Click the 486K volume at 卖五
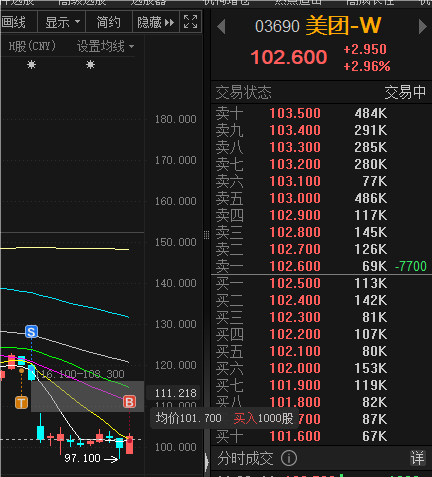This screenshot has width=432, height=477. (x=371, y=198)
